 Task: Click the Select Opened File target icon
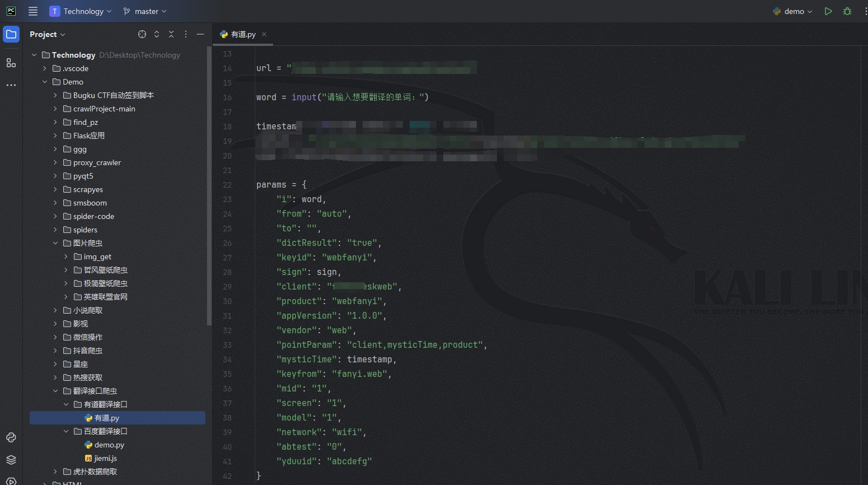142,34
